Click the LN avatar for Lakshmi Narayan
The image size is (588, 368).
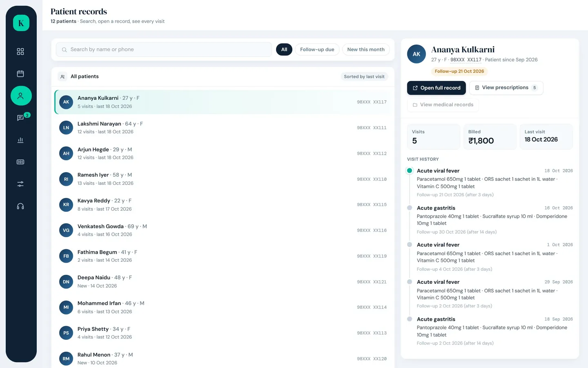click(x=66, y=128)
